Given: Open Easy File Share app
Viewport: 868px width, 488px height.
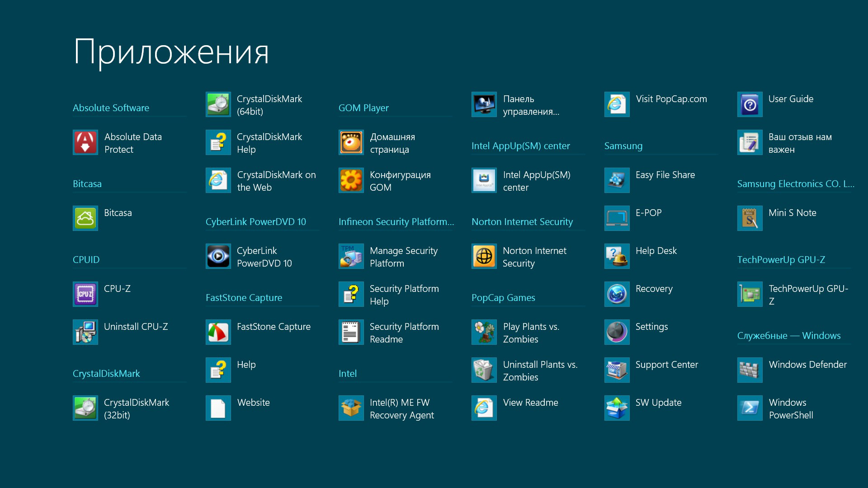Looking at the screenshot, I should click(665, 175).
